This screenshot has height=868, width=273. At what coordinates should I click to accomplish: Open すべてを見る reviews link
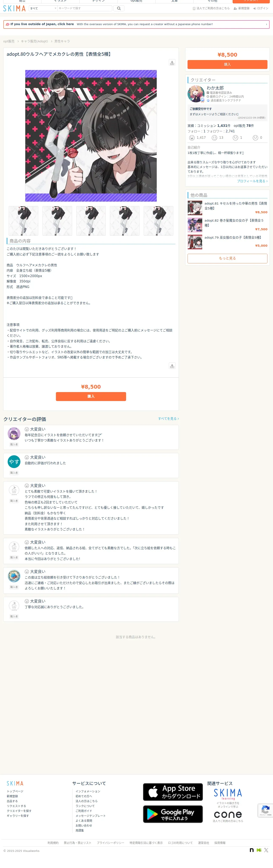click(x=168, y=419)
